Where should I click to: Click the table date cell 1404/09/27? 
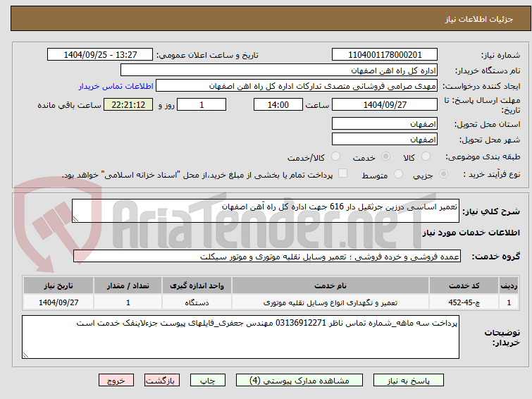pyautogui.click(x=58, y=302)
